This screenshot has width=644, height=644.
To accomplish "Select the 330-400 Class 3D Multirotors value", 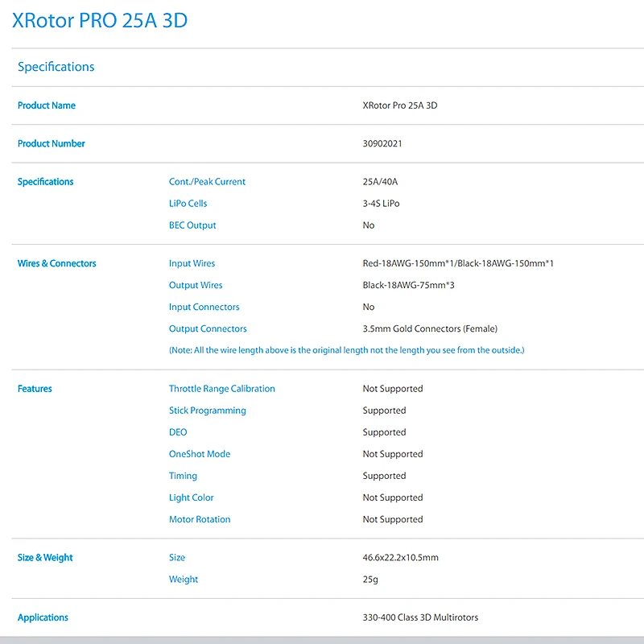I will pos(420,617).
